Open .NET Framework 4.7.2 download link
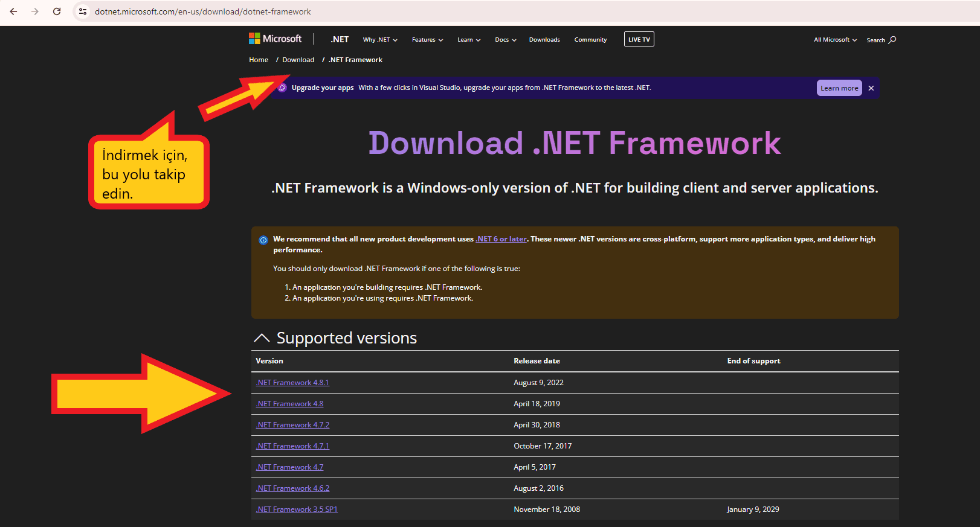The width and height of the screenshot is (980, 527). (292, 425)
